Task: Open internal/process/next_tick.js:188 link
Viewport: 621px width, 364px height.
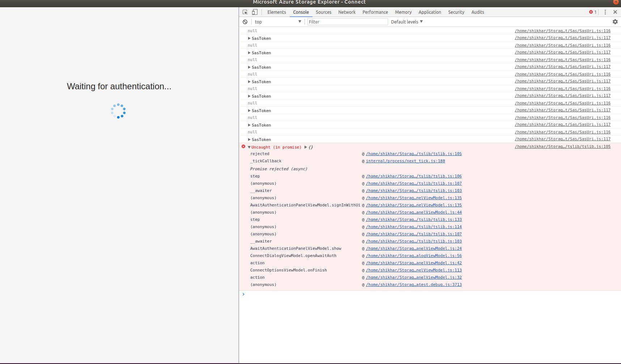Action: pyautogui.click(x=405, y=161)
